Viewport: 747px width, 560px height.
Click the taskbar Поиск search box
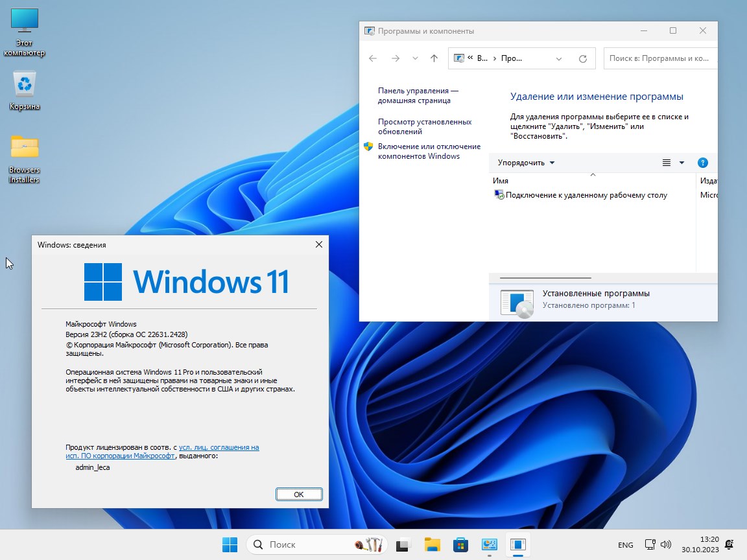pos(316,544)
